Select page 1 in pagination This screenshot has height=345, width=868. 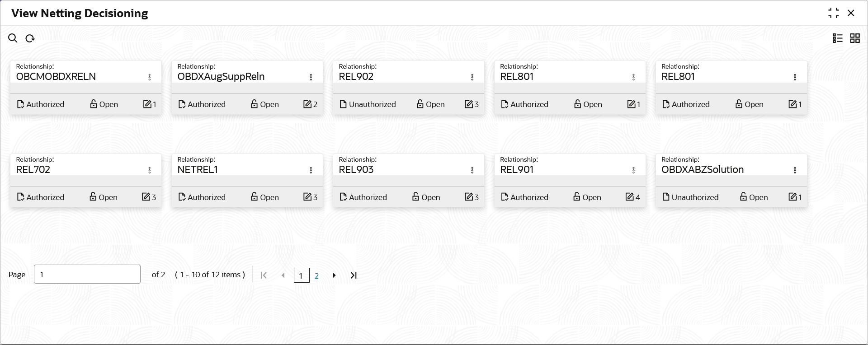point(301,275)
